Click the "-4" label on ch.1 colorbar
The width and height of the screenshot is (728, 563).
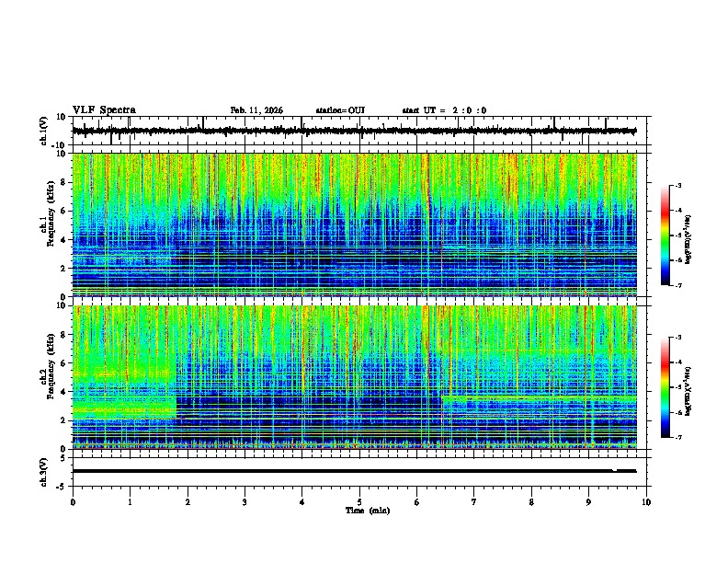click(677, 211)
